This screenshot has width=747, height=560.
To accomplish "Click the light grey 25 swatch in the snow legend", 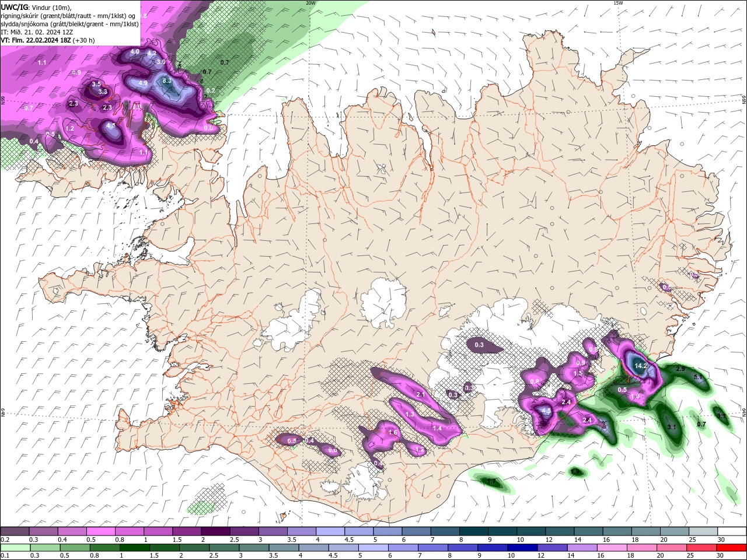I will pos(704,531).
